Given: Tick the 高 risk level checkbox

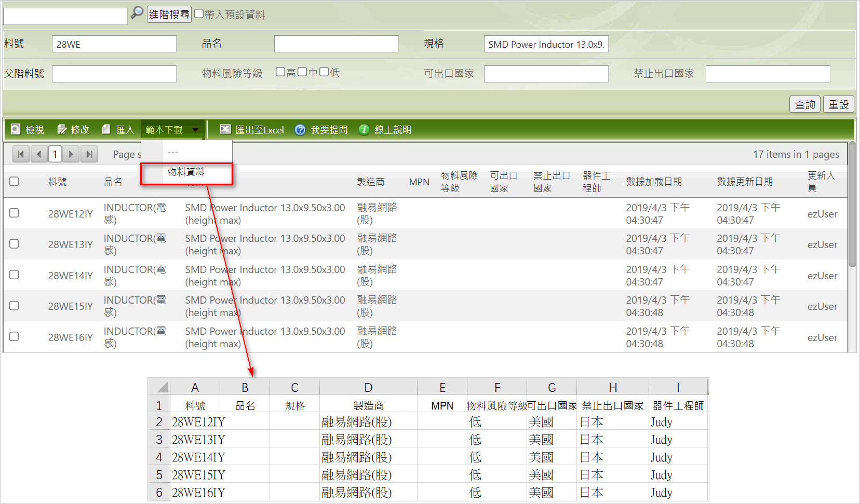Looking at the screenshot, I should coord(280,72).
